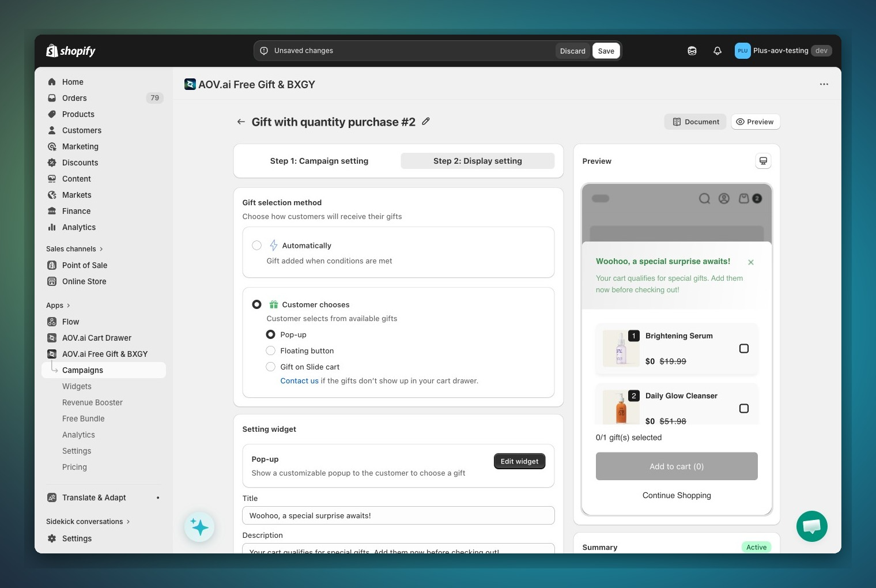Image resolution: width=876 pixels, height=588 pixels.
Task: Switch to Step 1: Campaign setting tab
Action: pos(319,161)
